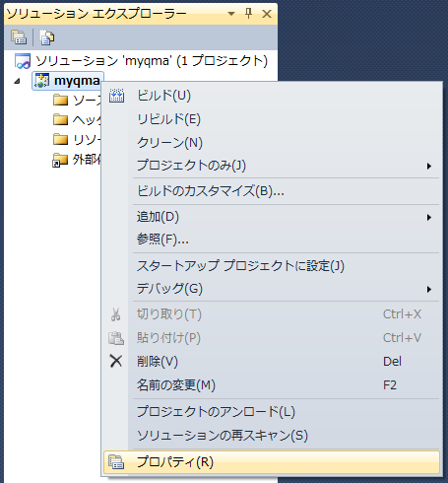This screenshot has width=448, height=483.
Task: Collapse the myqma project tree node
Action: click(x=17, y=81)
